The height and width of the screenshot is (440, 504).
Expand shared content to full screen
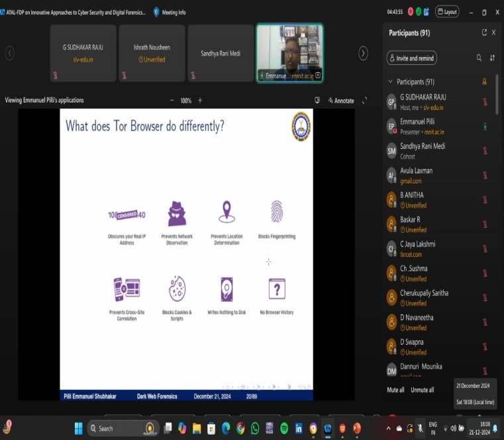click(364, 101)
